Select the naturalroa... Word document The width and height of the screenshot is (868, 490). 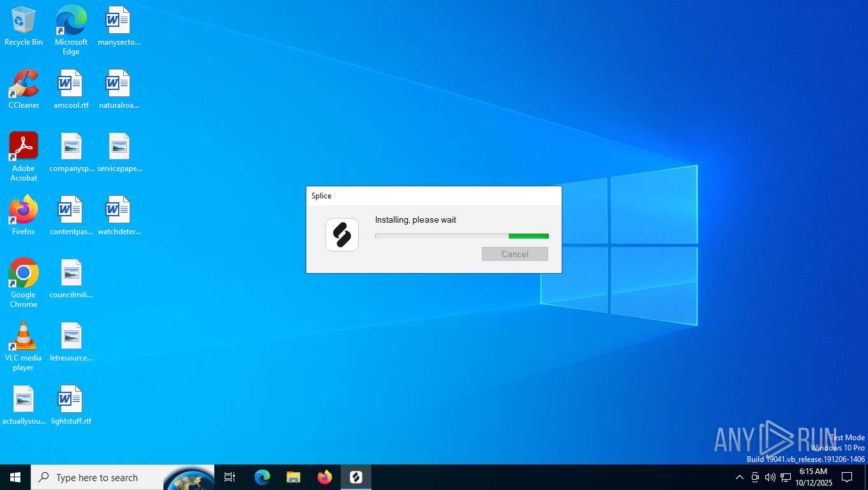pyautogui.click(x=119, y=89)
